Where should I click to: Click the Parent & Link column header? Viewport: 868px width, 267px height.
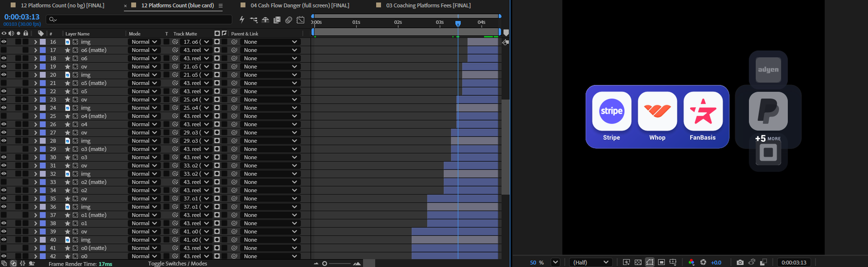click(245, 34)
